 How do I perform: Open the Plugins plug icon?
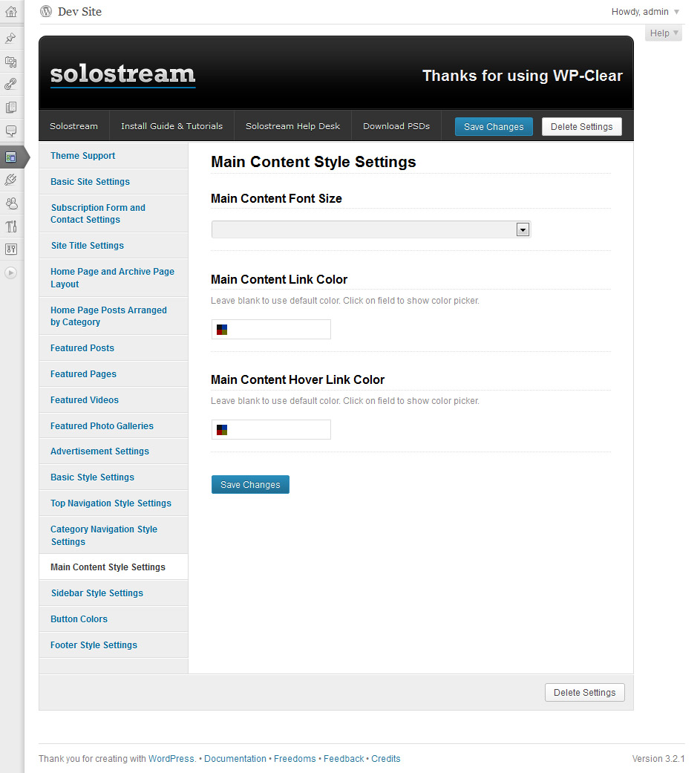click(x=11, y=180)
